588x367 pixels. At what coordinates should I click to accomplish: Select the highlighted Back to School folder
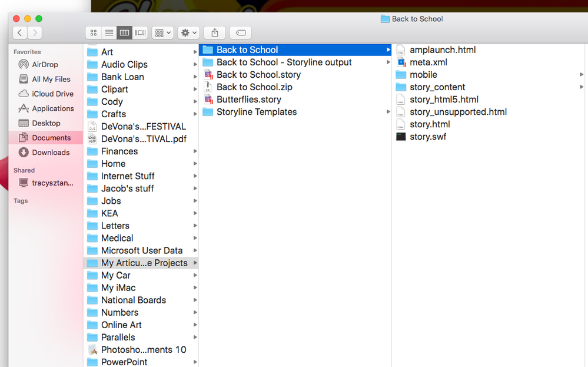pyautogui.click(x=295, y=49)
